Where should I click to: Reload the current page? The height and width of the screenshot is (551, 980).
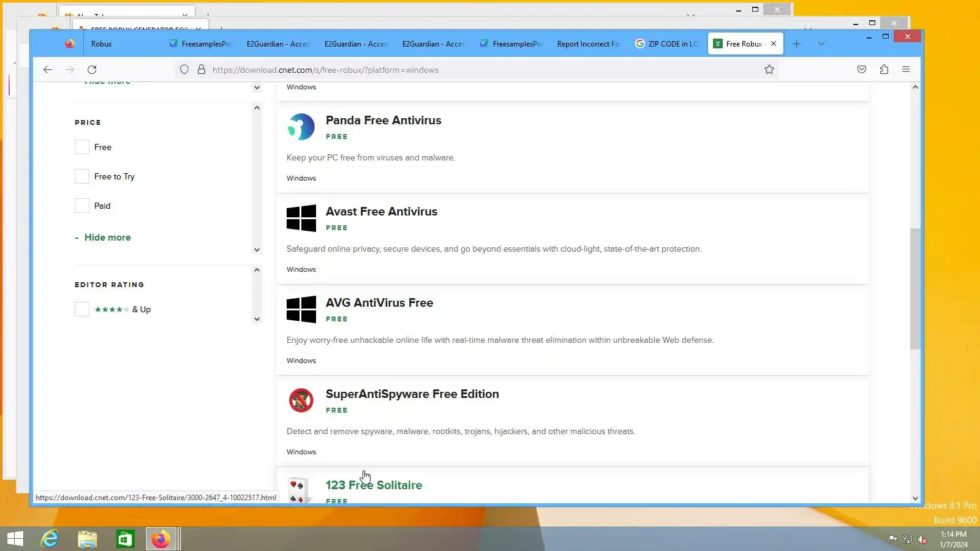pyautogui.click(x=92, y=70)
